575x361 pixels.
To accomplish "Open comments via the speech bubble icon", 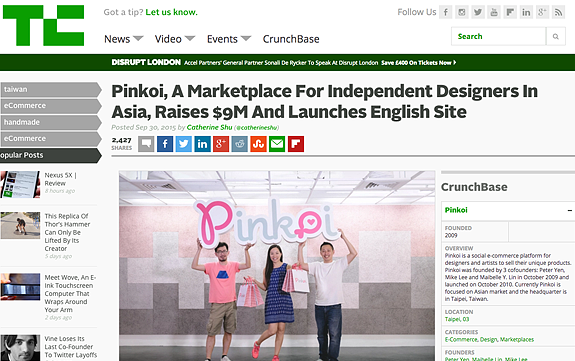I will click(146, 144).
